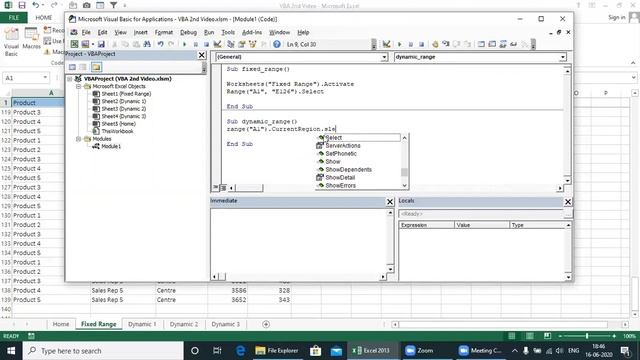
Task: Click zoom in plus on Excel status bar
Action: pyautogui.click(x=614, y=336)
